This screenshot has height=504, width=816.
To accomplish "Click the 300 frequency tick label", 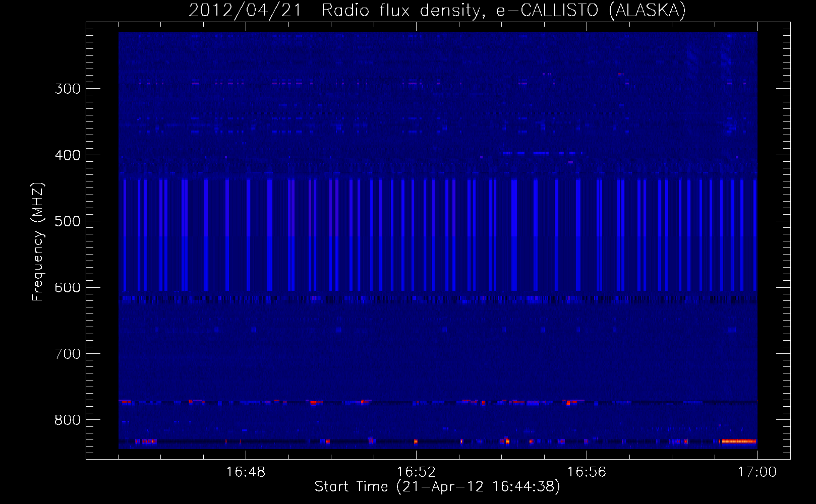I will click(x=68, y=89).
